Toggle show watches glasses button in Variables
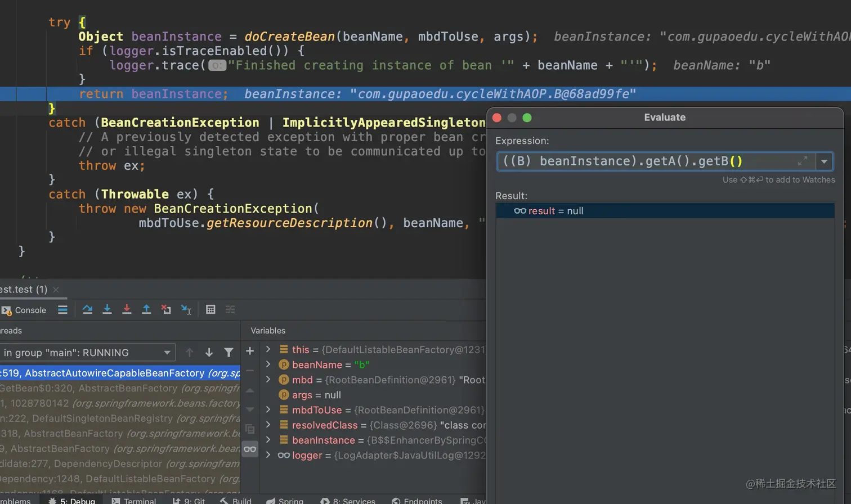Image resolution: width=851 pixels, height=504 pixels. pos(250,449)
